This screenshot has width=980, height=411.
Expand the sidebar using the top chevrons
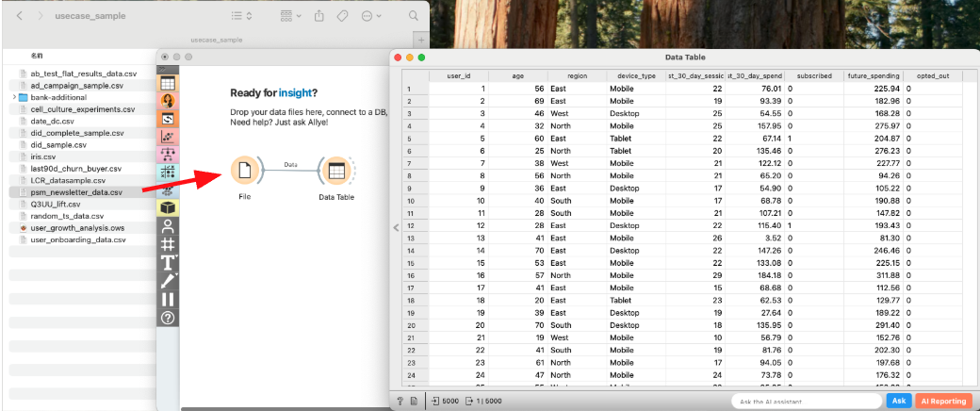pyautogui.click(x=162, y=68)
